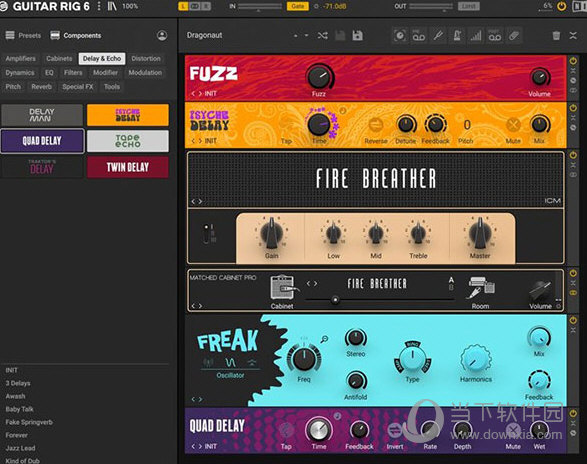Toggle the Psyche Delay Mute button
The width and height of the screenshot is (587, 464).
(x=513, y=125)
